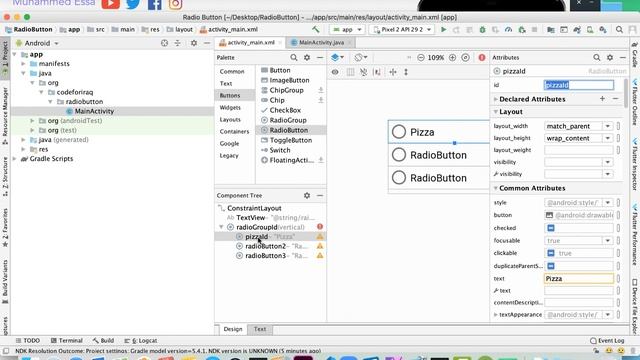The height and width of the screenshot is (360, 640).
Task: Open app run configuration dropdown
Action: tap(347, 29)
